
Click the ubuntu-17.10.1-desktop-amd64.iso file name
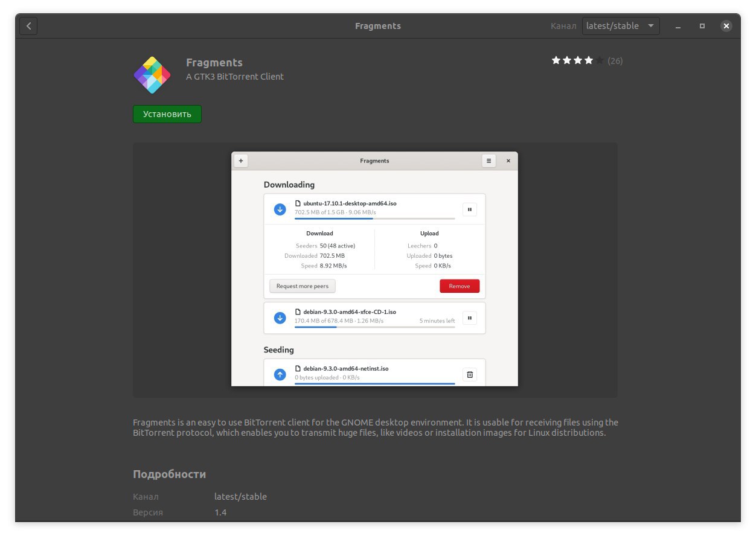pyautogui.click(x=350, y=203)
